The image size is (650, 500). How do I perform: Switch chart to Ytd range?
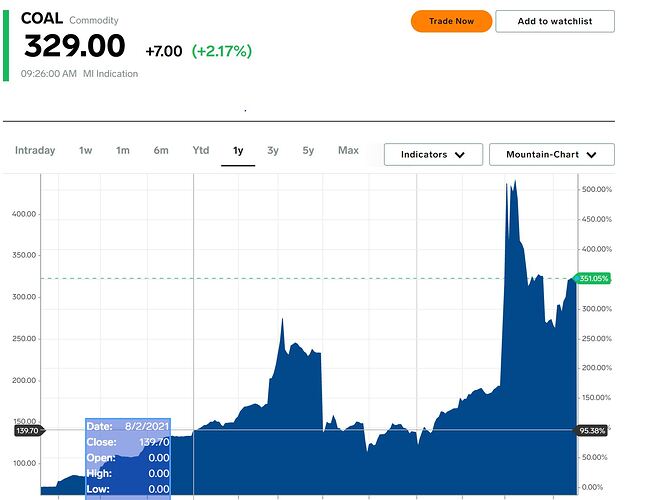coord(201,151)
